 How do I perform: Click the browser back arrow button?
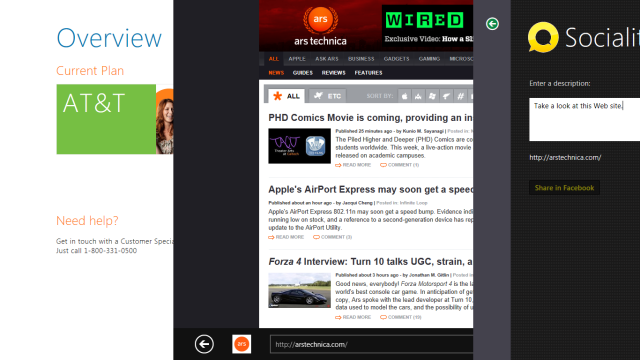pos(204,344)
